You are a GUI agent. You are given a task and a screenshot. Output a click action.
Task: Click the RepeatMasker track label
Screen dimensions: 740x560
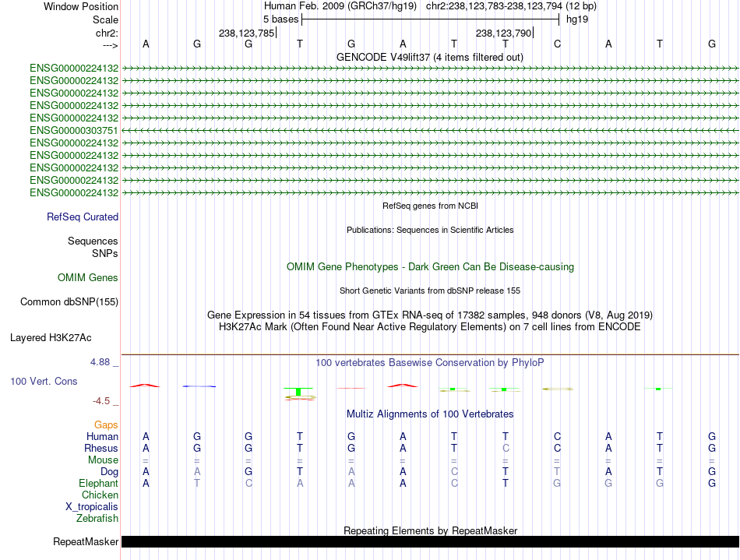tap(86, 541)
